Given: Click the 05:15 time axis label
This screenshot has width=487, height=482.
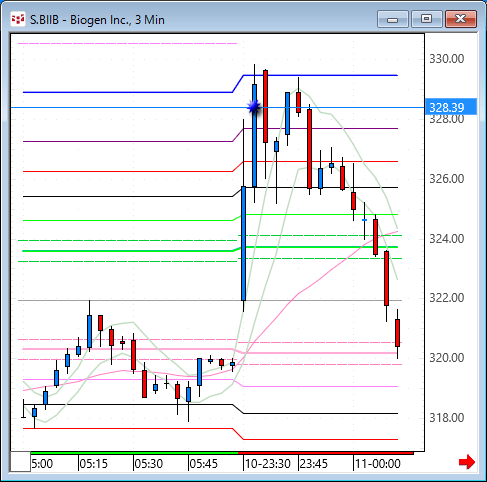Looking at the screenshot, I should coord(94,464).
